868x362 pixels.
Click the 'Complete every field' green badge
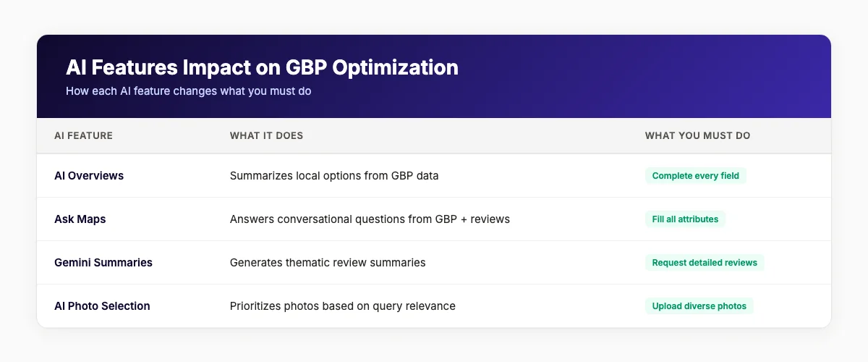click(x=696, y=176)
